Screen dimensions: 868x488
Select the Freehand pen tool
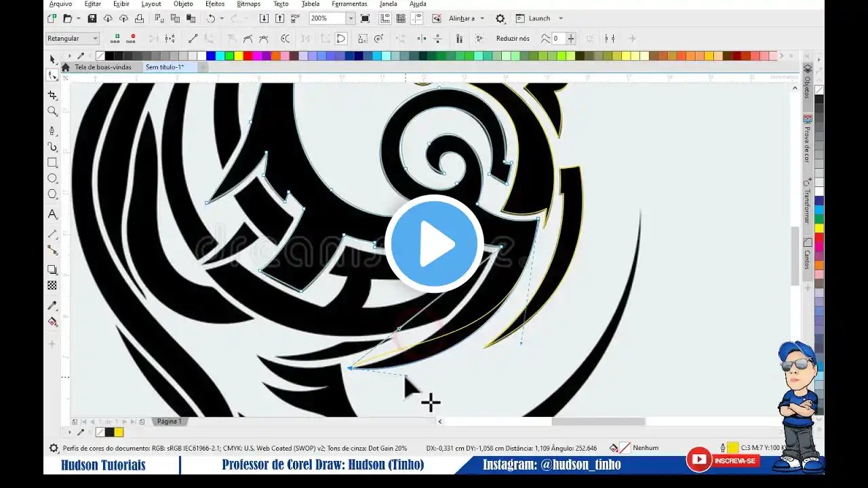coord(52,131)
